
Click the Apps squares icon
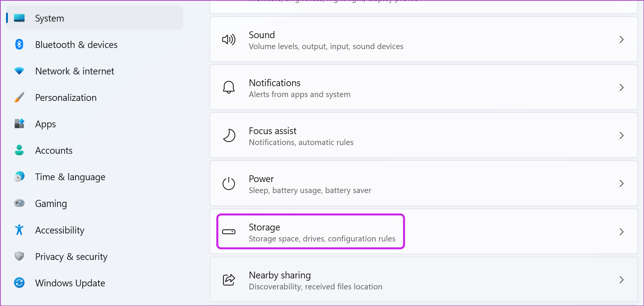[x=19, y=124]
